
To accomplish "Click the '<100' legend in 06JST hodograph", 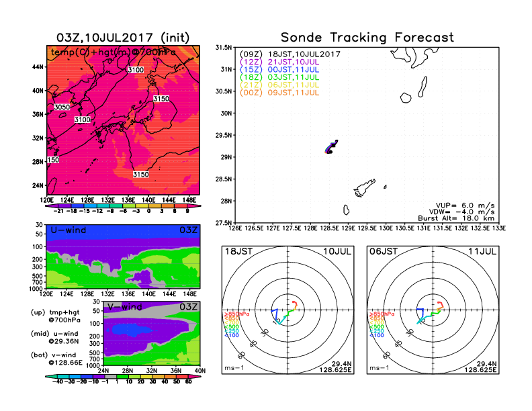I will tap(376, 335).
